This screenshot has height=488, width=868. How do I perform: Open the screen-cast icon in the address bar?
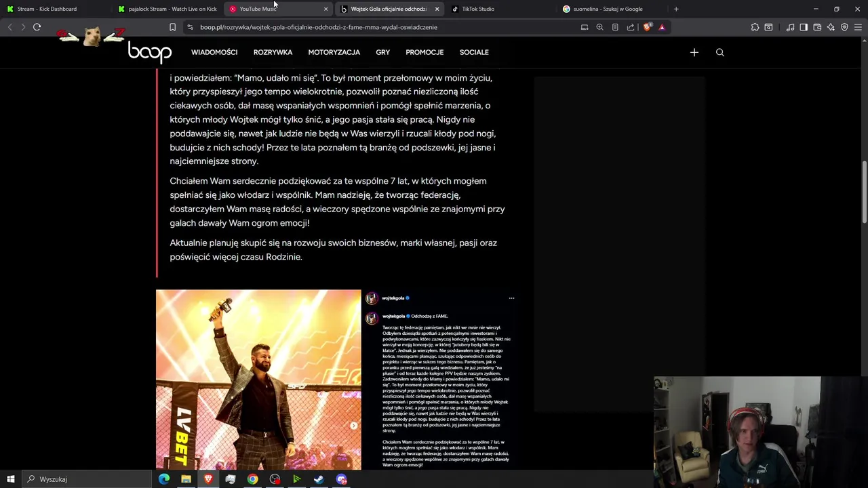tap(585, 27)
